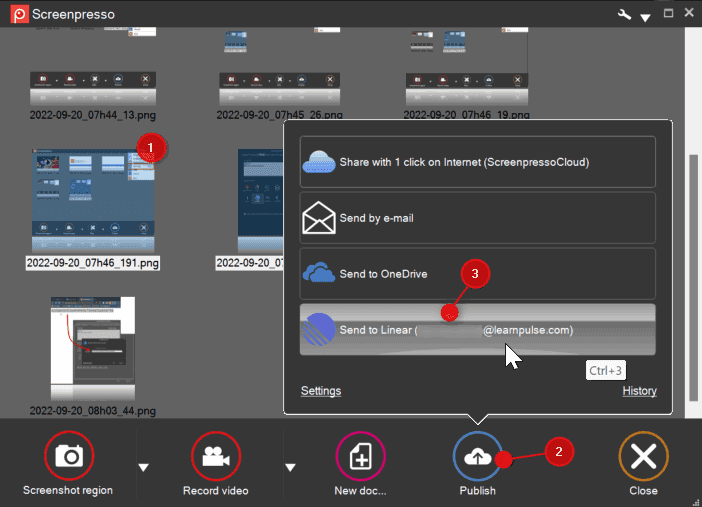Screen dimensions: 702x507
Task: Select Share with 1 click on Internet
Action: (x=478, y=162)
